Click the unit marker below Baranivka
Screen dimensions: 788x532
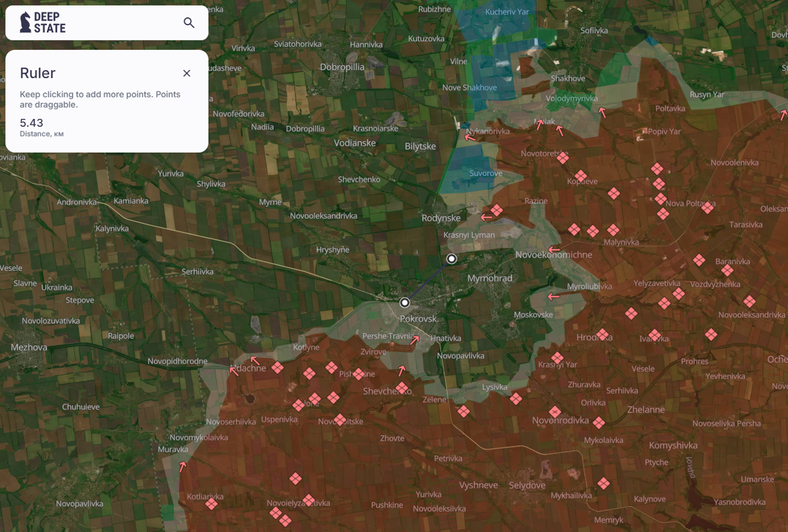[727, 270]
